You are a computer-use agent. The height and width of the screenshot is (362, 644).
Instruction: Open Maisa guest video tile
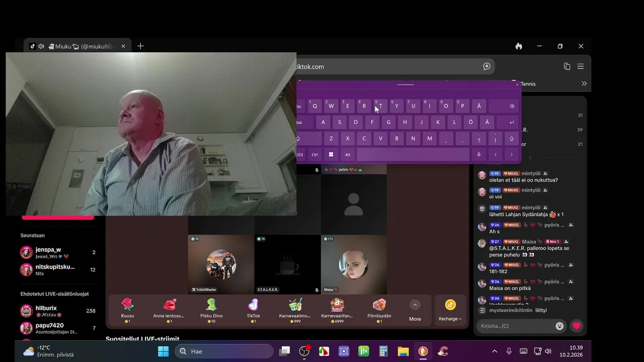click(x=354, y=264)
